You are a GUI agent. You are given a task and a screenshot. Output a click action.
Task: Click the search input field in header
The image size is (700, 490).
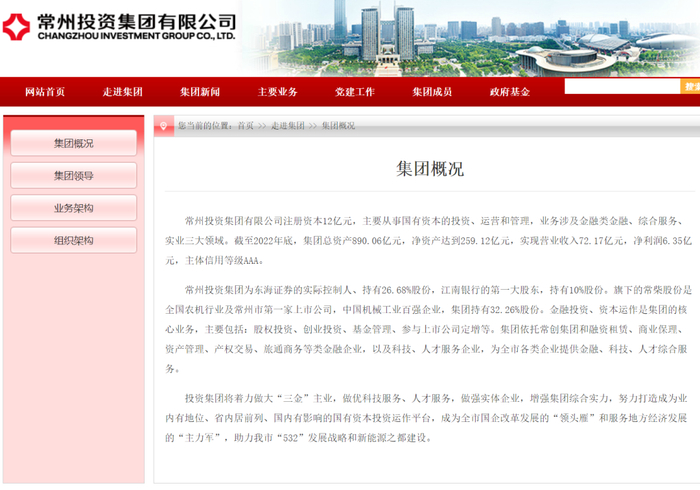pos(622,87)
